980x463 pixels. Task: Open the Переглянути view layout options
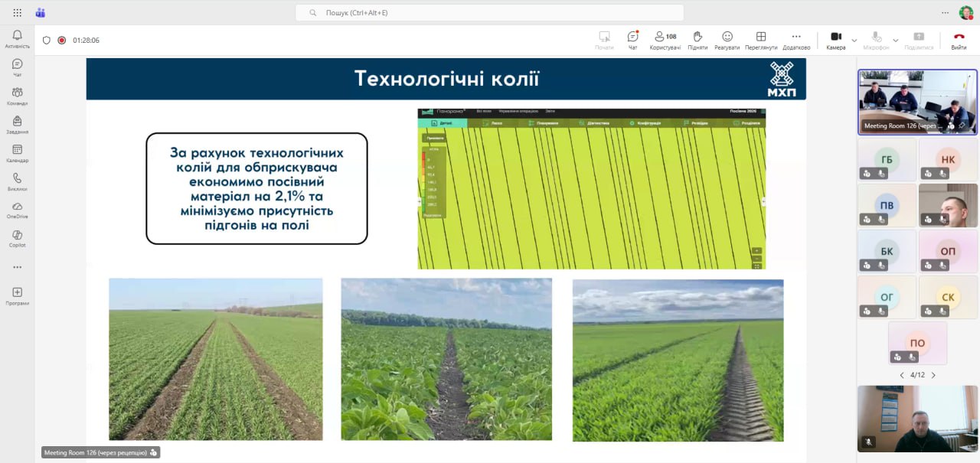click(x=760, y=40)
